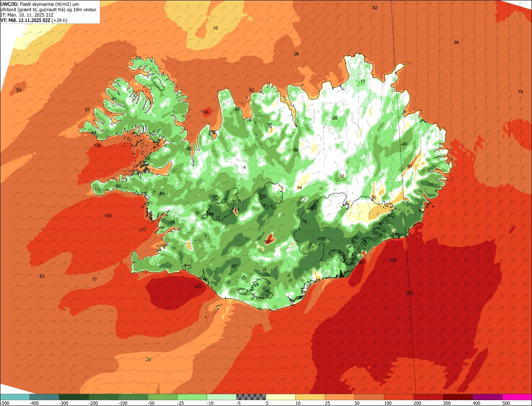Click the flux value 126 over sea
Image resolution: width=532 pixels, height=406 pixels.
coord(97,145)
